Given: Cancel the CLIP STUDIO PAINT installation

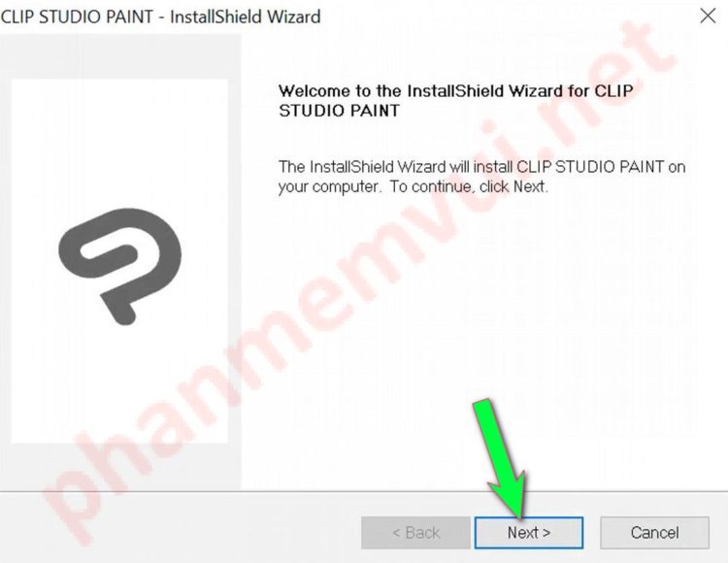Looking at the screenshot, I should click(654, 532).
